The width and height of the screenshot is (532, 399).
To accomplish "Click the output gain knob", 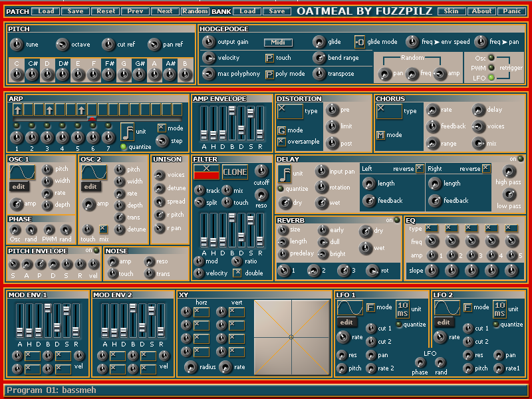I will click(209, 42).
